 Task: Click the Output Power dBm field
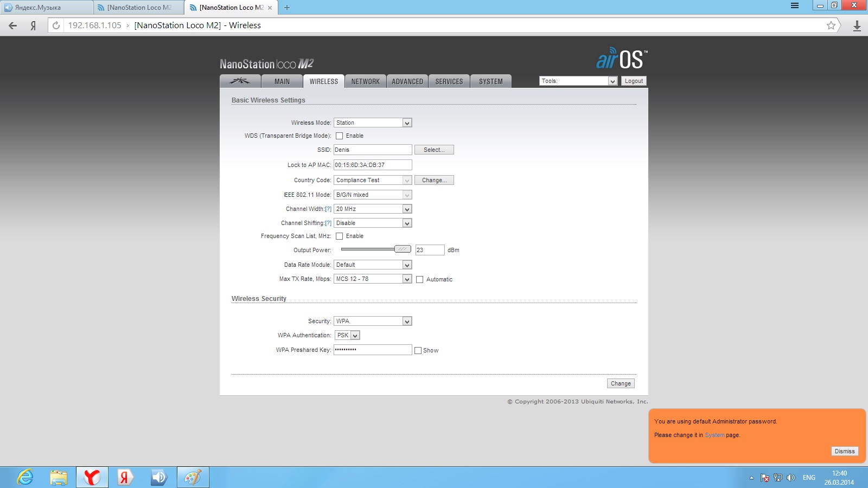pyautogui.click(x=430, y=251)
